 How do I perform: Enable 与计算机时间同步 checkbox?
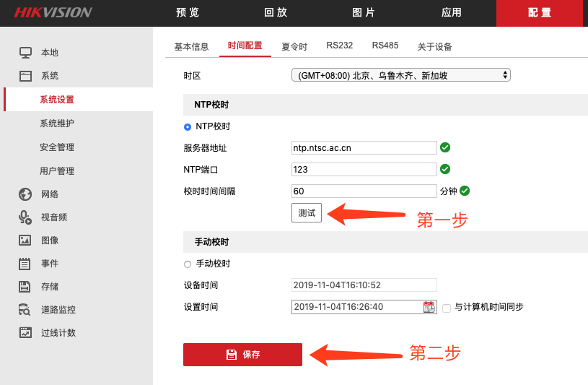point(447,308)
